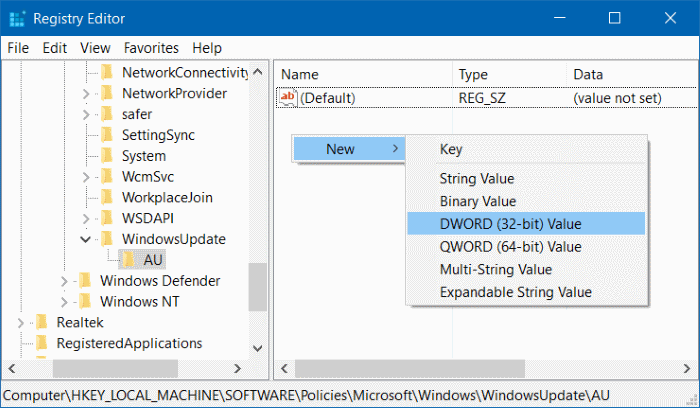Image resolution: width=700 pixels, height=408 pixels.
Task: Click the ab string icon of (Default) value
Action: (288, 98)
